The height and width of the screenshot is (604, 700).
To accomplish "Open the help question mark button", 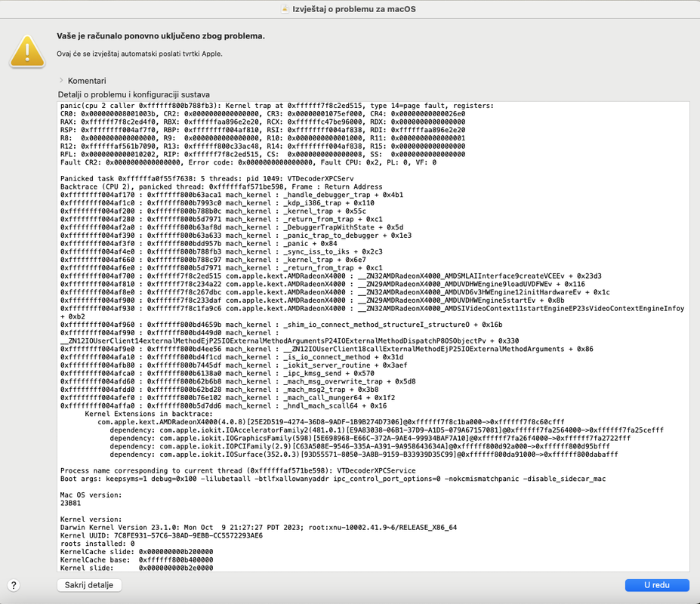I will click(14, 585).
